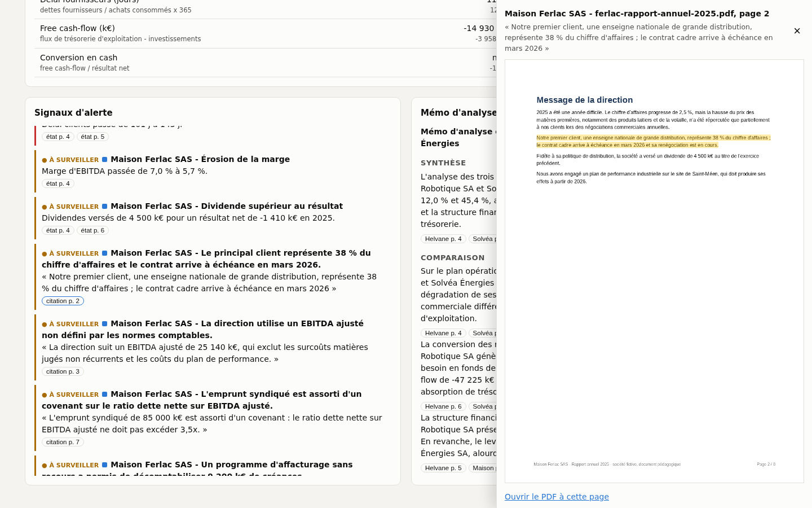Click 'état p. 6' reference chip
812x508 pixels.
[x=92, y=230]
